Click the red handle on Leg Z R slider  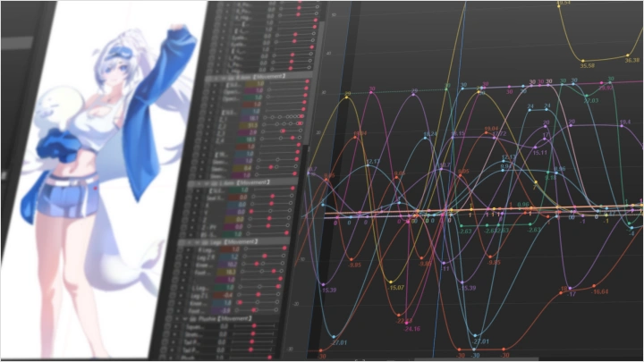(265, 257)
